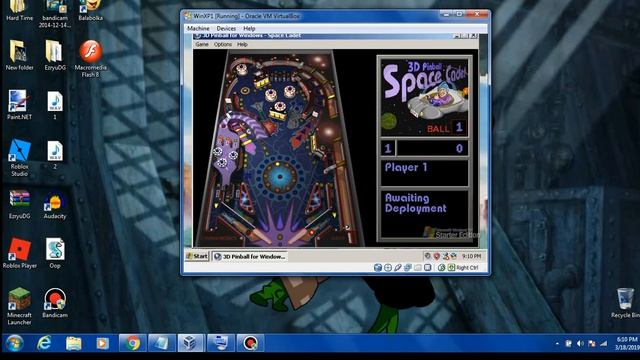Click VirtualBox shared folders indicator
The height and width of the screenshot is (360, 640).
(x=418, y=268)
